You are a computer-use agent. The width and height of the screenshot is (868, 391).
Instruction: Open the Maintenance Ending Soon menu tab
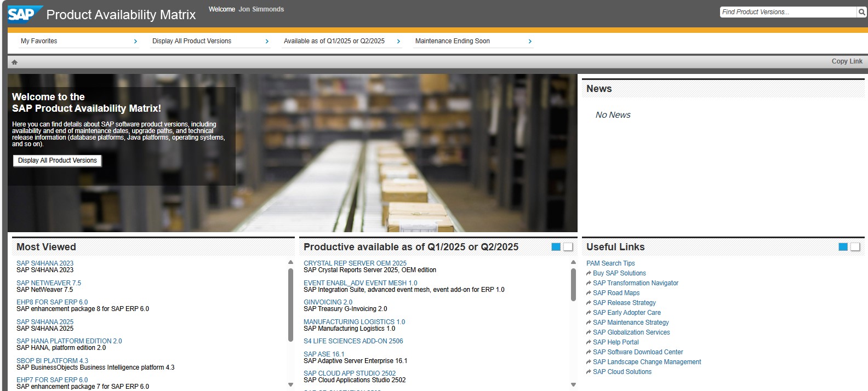click(452, 41)
